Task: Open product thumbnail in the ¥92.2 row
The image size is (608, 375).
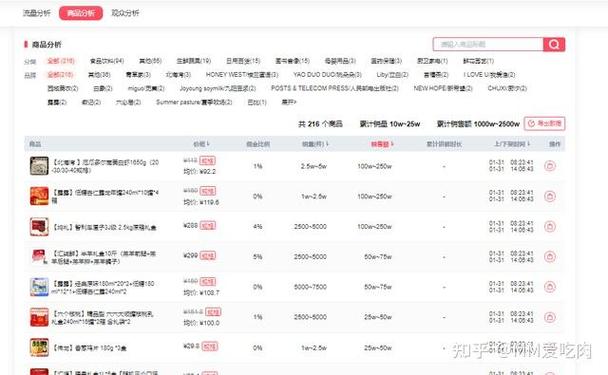Action: 39,166
